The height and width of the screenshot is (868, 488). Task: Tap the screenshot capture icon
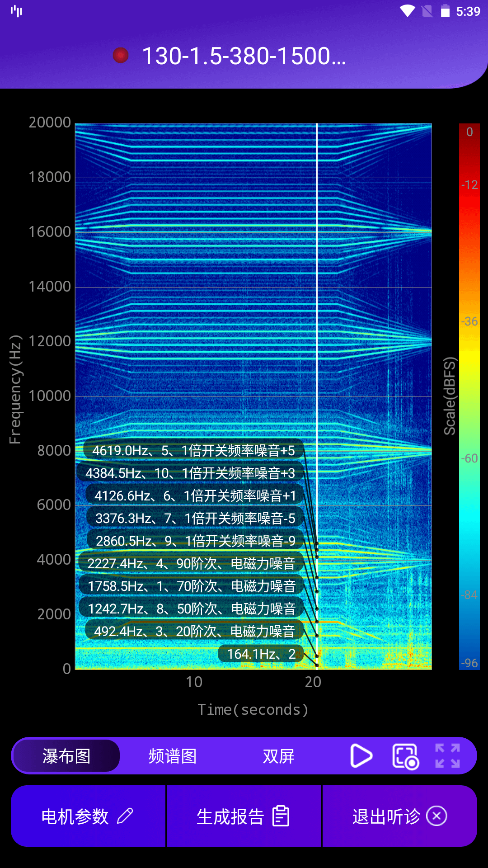click(x=405, y=756)
